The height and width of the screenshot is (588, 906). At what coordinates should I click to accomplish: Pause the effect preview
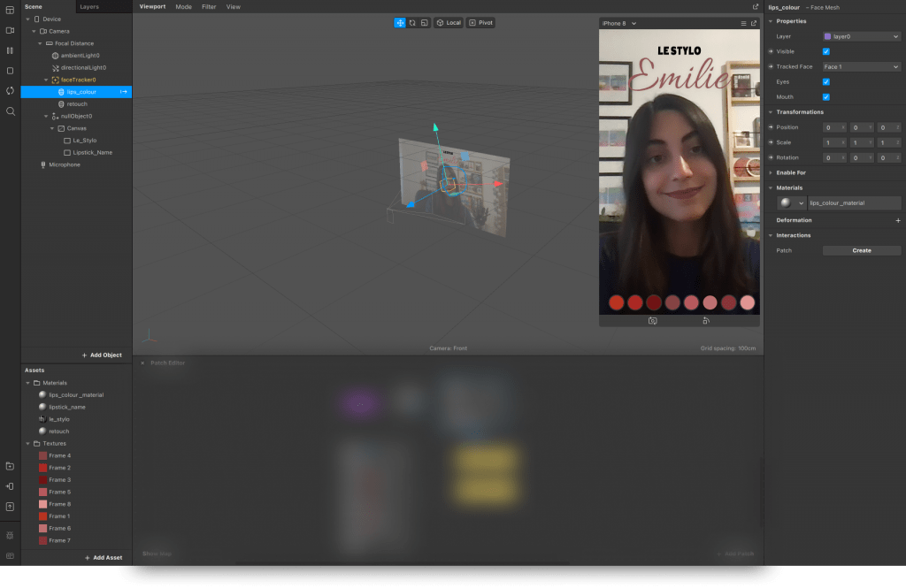point(10,50)
